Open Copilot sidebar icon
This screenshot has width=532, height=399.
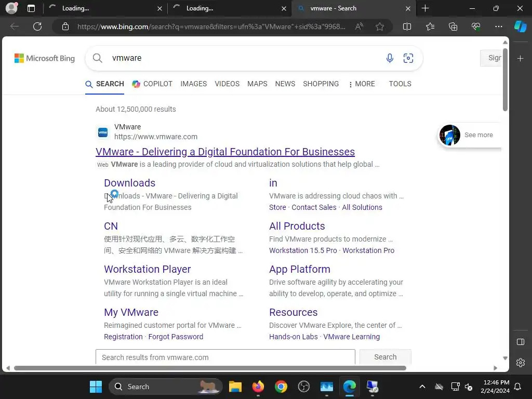coord(520,26)
